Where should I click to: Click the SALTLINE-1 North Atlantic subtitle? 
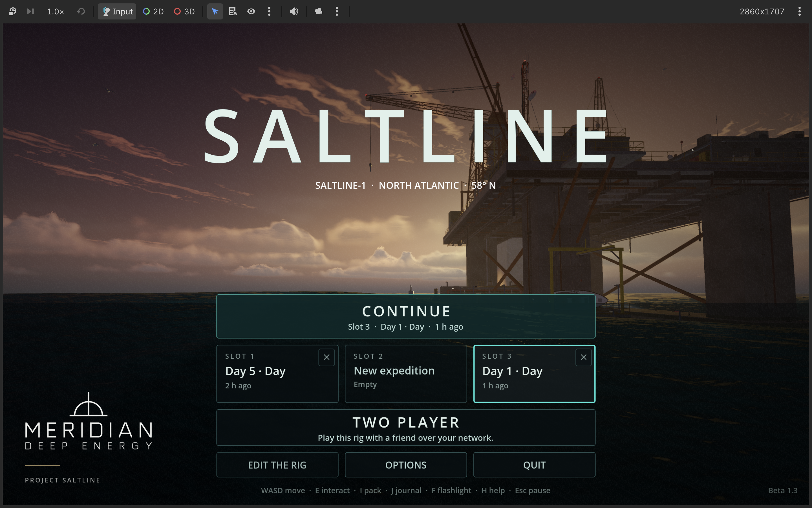[405, 185]
